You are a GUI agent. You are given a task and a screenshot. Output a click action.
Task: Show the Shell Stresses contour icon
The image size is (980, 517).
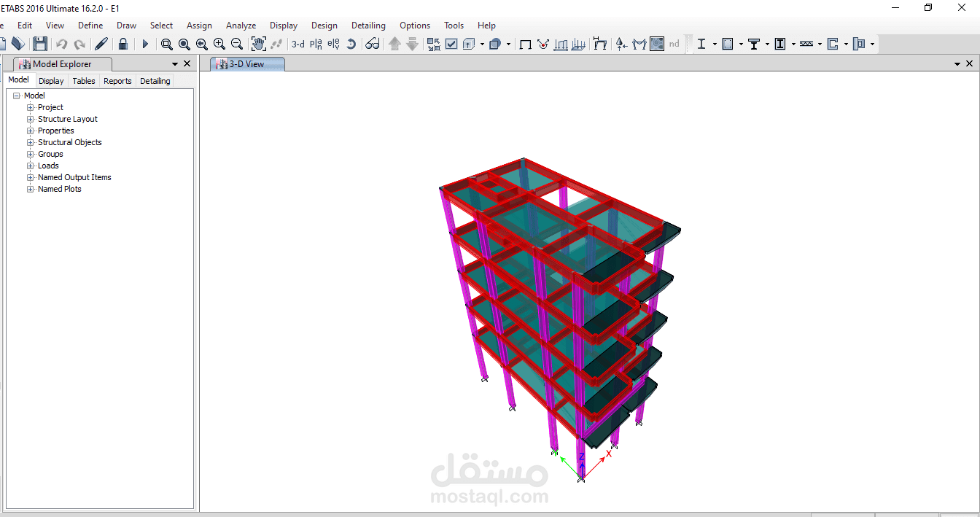tap(657, 44)
